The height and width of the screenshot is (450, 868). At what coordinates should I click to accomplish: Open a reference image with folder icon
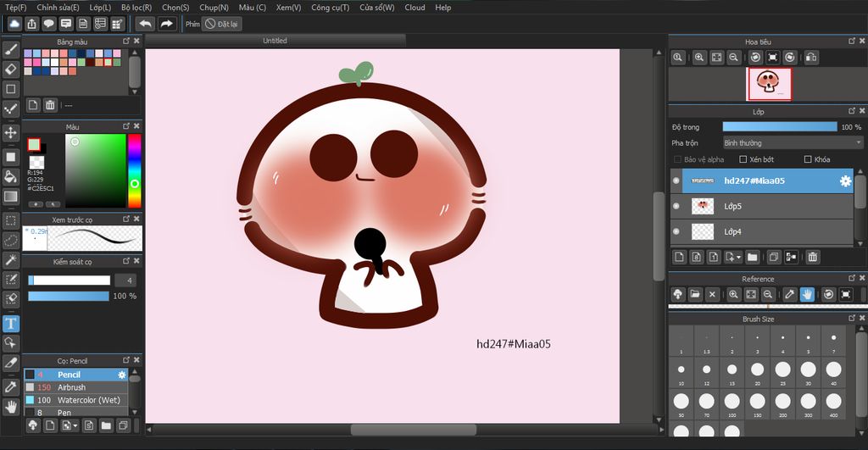point(695,294)
